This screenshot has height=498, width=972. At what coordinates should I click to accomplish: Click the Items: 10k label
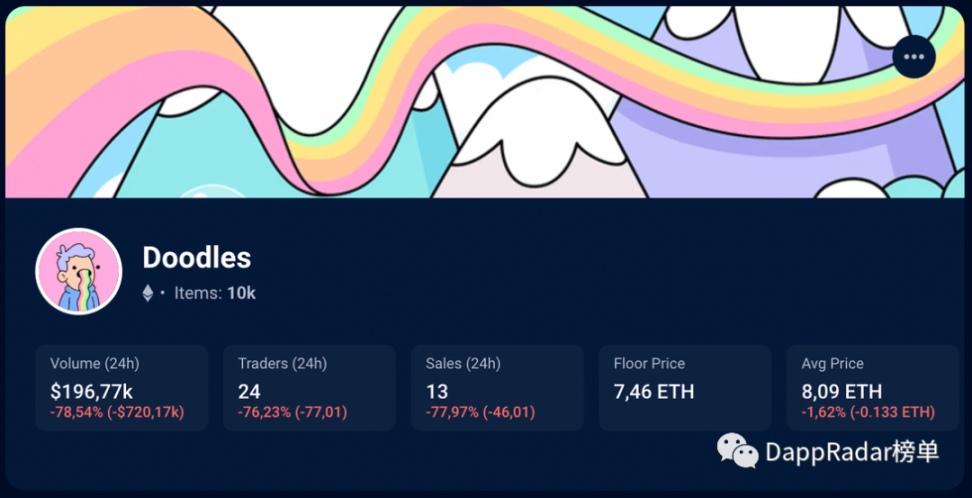click(215, 293)
